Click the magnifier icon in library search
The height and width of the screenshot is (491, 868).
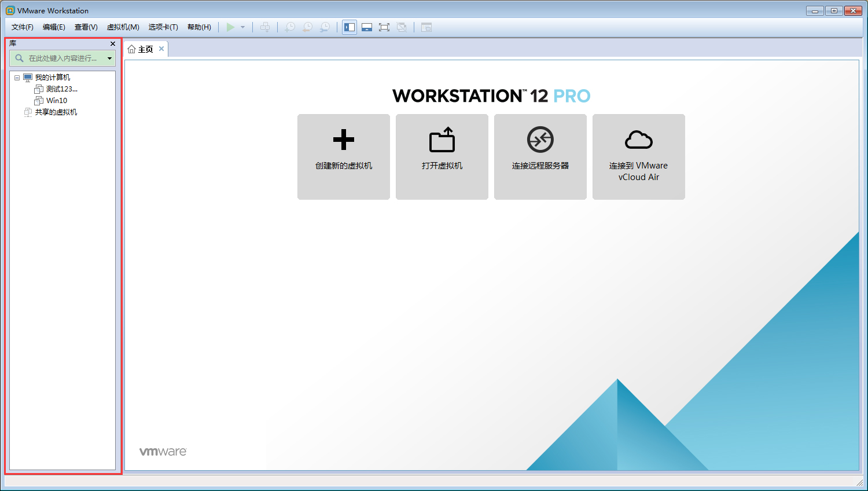click(19, 58)
